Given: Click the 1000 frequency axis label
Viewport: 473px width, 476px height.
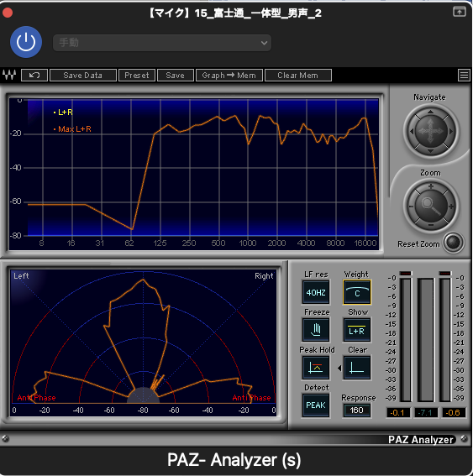Looking at the screenshot, I should pos(248,243).
